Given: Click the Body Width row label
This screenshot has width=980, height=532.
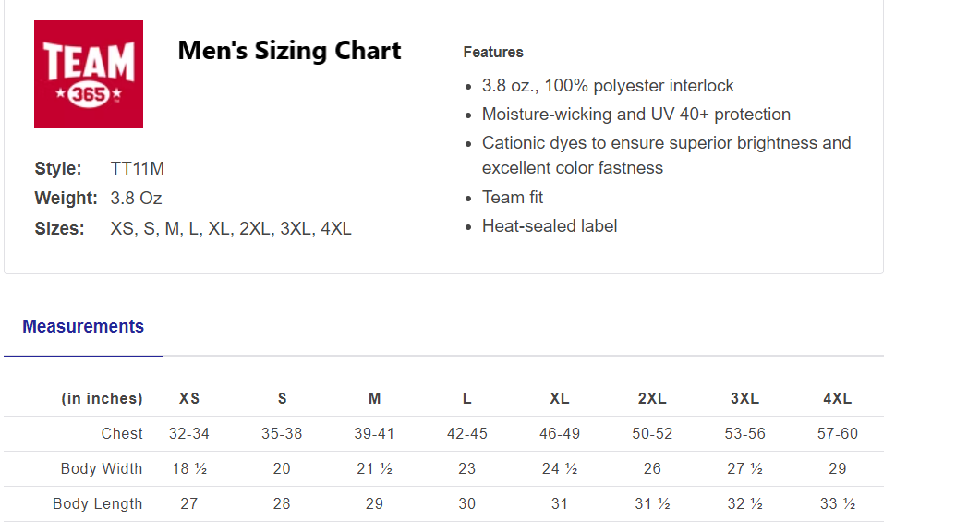Looking at the screenshot, I should [102, 469].
